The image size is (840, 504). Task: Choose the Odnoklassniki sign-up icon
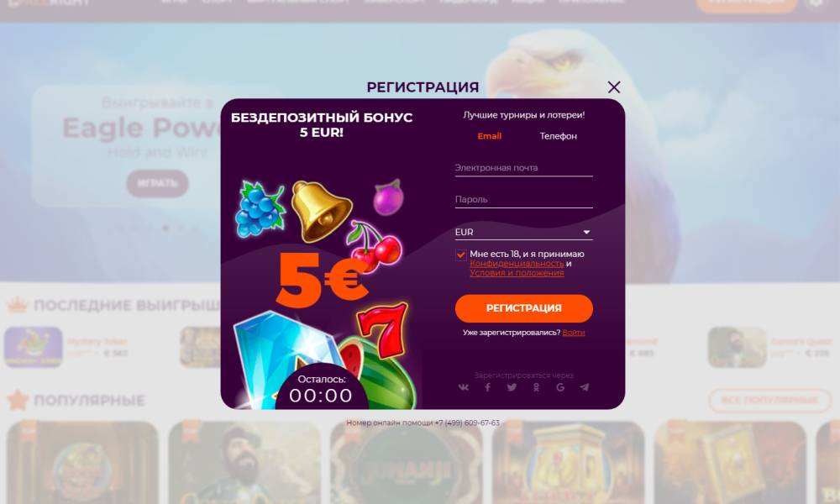tap(536, 387)
